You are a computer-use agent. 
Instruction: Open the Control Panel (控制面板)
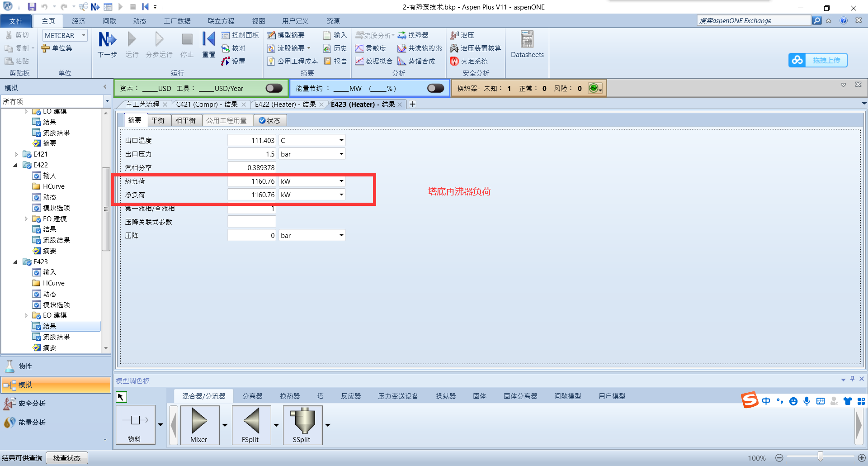[x=240, y=35]
